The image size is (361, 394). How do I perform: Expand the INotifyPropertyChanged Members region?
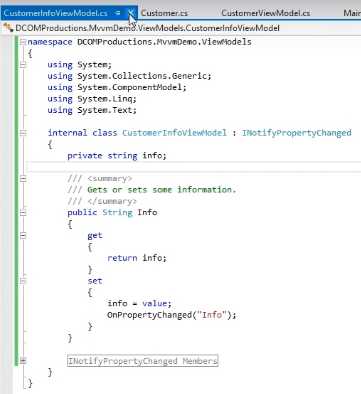pos(23,361)
